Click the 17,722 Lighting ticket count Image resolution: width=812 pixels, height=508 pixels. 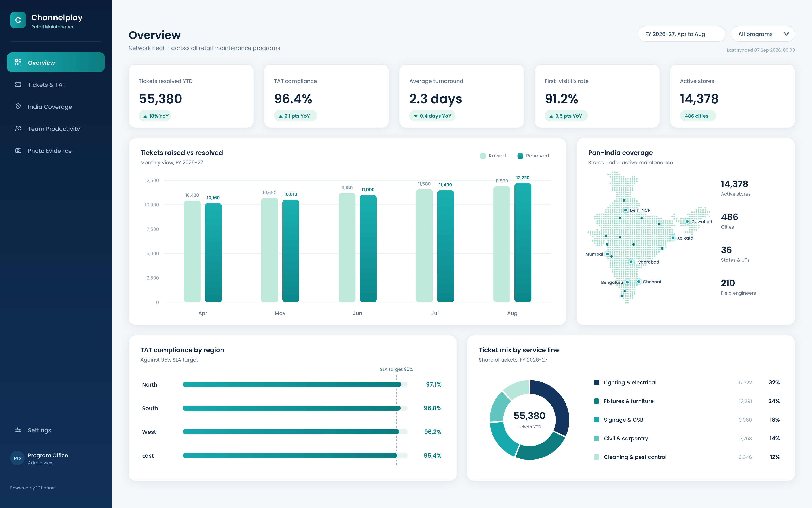click(x=745, y=383)
